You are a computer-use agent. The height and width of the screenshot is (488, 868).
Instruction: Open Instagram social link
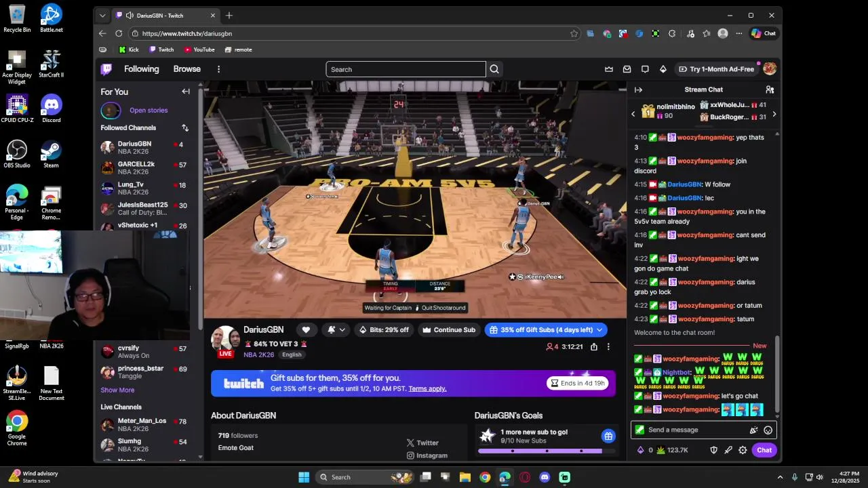coord(427,455)
